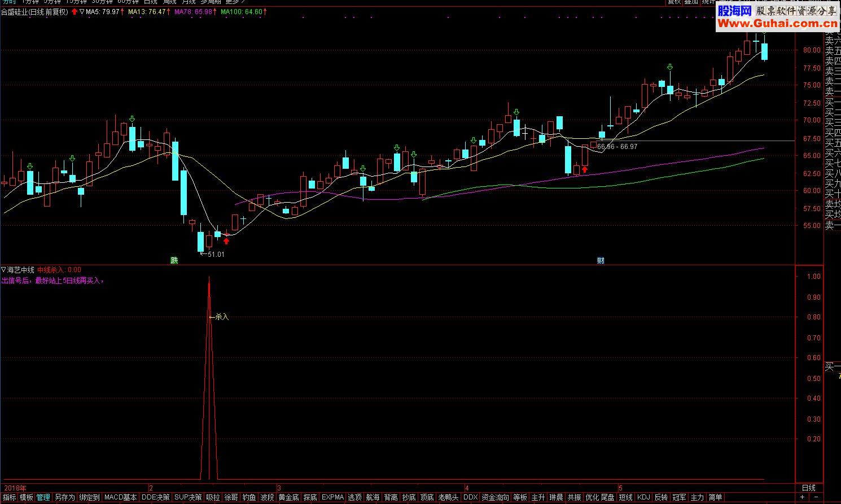Select the 琳晨 indicator tab
The height and width of the screenshot is (504, 841).
click(556, 497)
